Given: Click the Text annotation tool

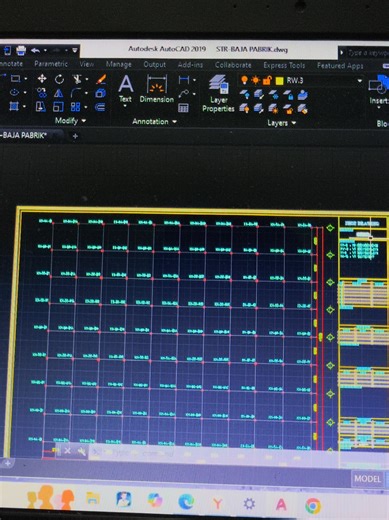Looking at the screenshot, I should tap(126, 88).
